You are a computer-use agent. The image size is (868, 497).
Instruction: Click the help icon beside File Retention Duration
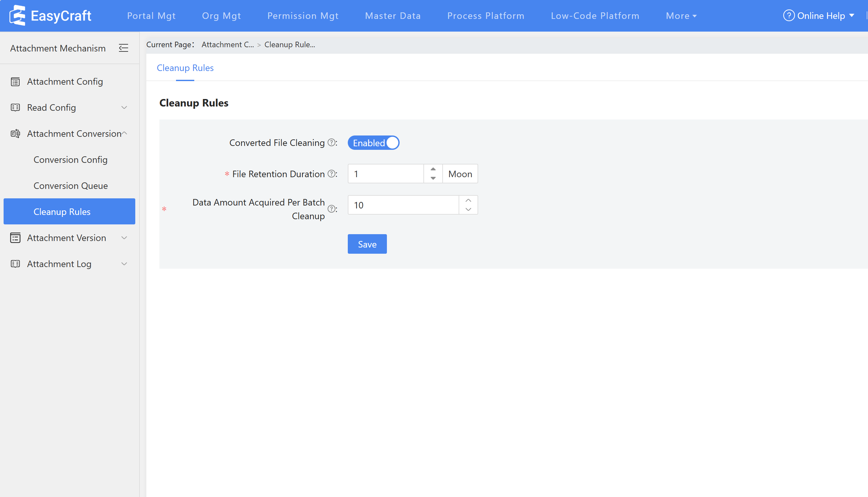tap(331, 174)
